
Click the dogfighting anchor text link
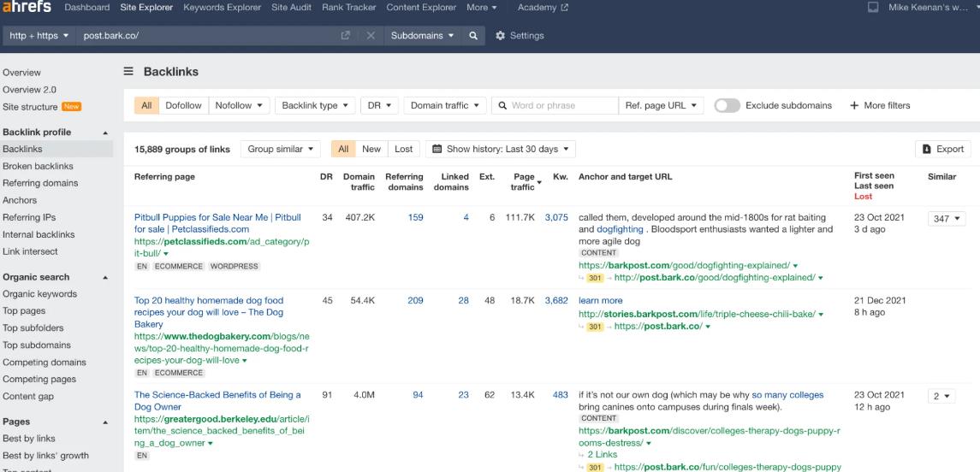[x=620, y=229]
